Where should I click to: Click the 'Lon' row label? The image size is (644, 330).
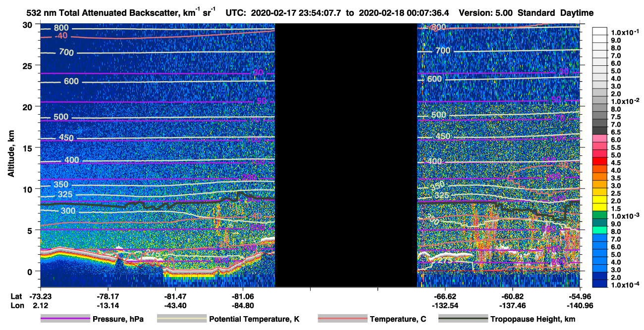17,305
